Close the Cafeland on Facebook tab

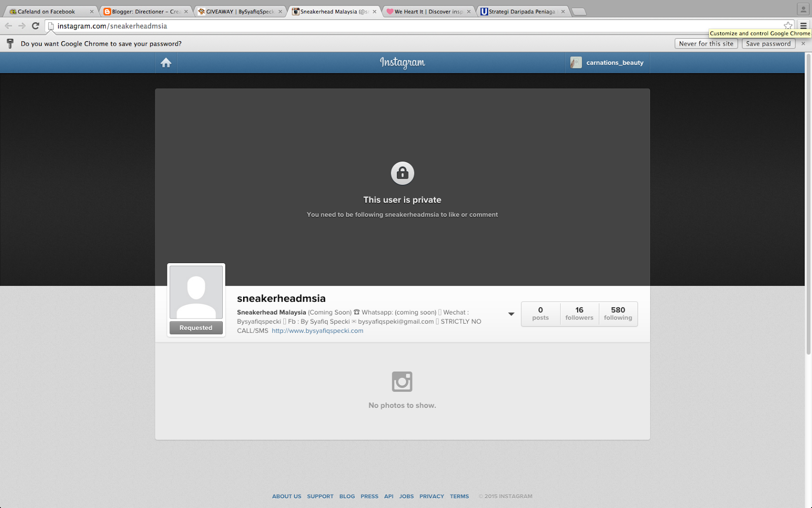tap(91, 12)
